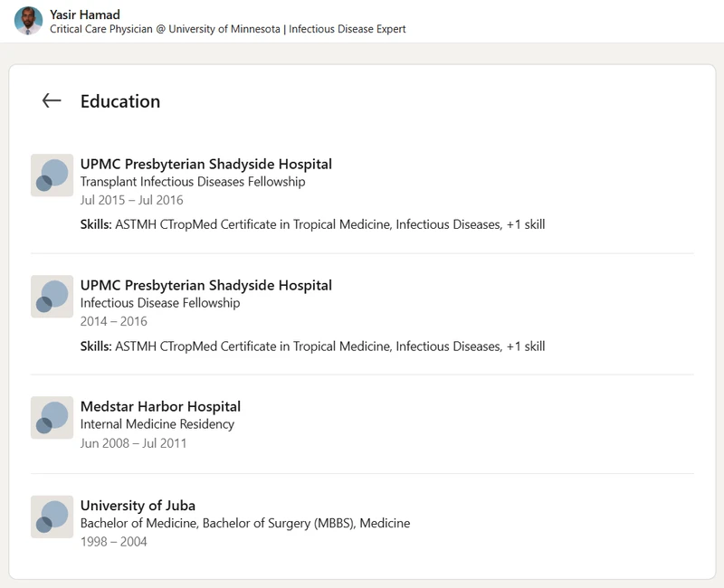Open Yasir Hamad's profile photo
The height and width of the screenshot is (588, 724).
click(29, 21)
